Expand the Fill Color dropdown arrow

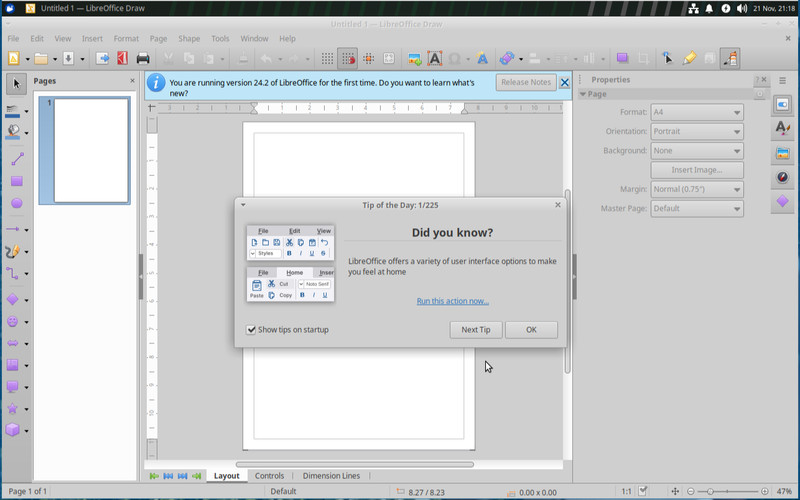click(27, 133)
